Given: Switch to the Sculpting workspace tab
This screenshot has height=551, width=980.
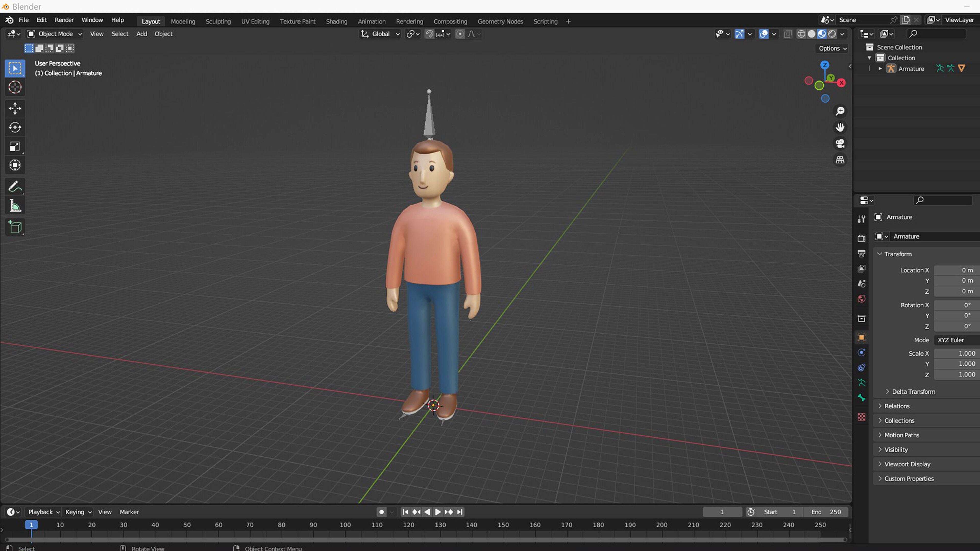Looking at the screenshot, I should pos(218,22).
